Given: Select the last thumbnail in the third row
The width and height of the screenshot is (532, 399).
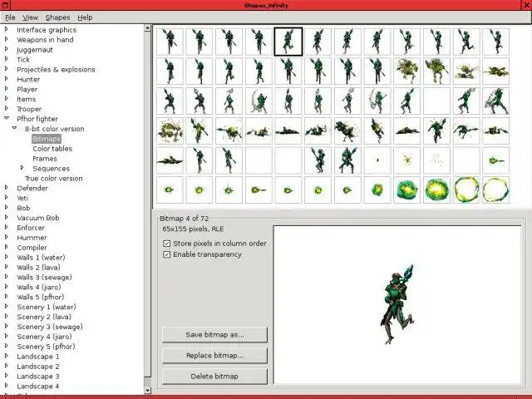Looking at the screenshot, I should (495, 101).
